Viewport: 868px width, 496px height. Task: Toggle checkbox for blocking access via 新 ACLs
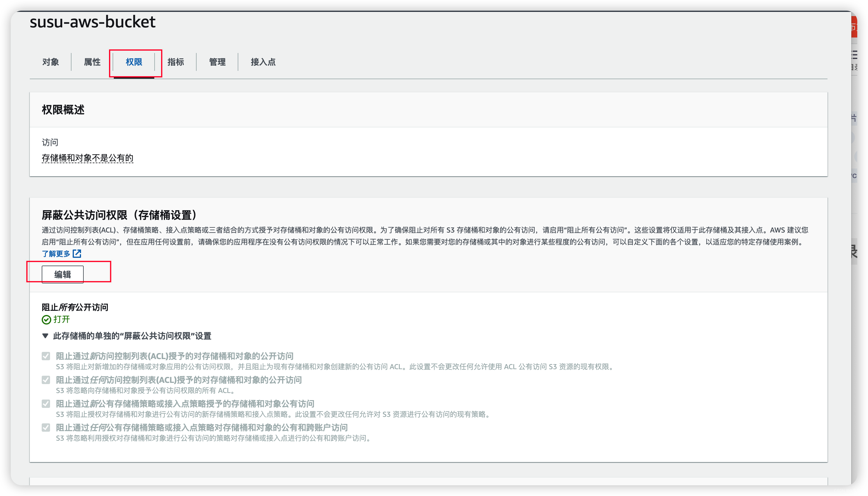click(x=46, y=356)
